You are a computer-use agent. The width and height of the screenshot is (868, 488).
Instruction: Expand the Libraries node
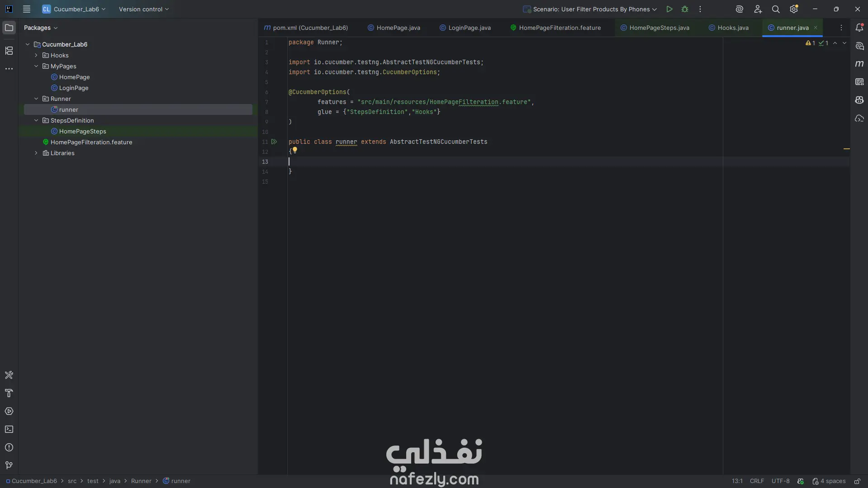coord(36,153)
